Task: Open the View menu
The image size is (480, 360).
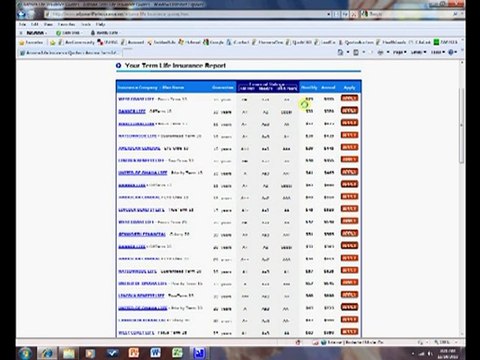Action: click(48, 24)
